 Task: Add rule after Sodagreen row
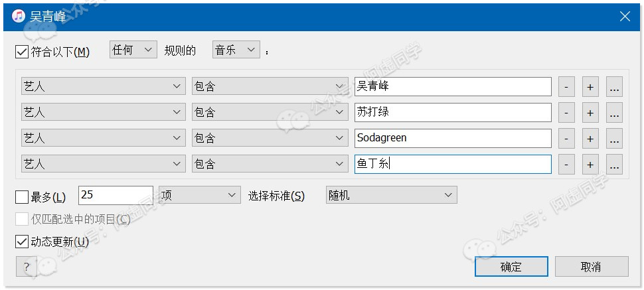click(590, 139)
